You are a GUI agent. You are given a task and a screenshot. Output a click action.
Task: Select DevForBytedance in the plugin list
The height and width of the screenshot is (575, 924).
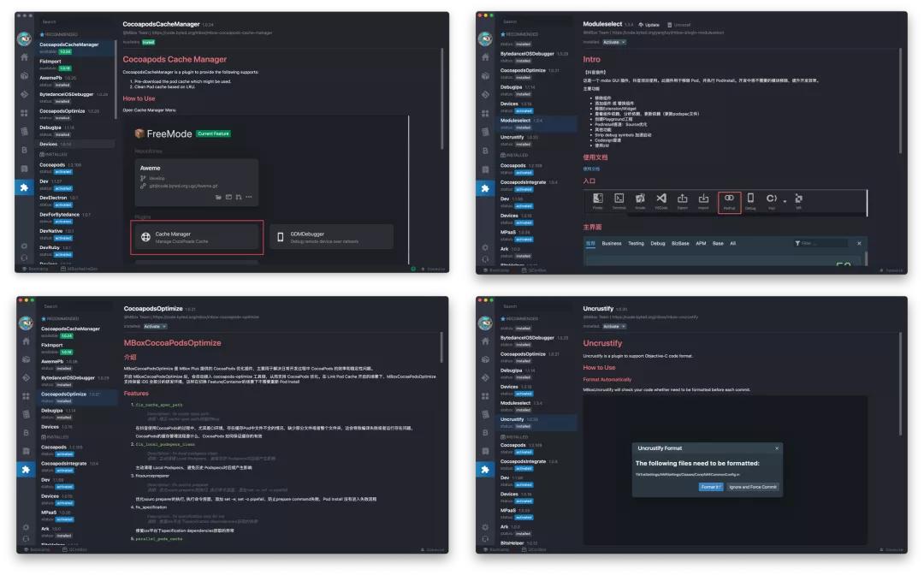(x=76, y=217)
